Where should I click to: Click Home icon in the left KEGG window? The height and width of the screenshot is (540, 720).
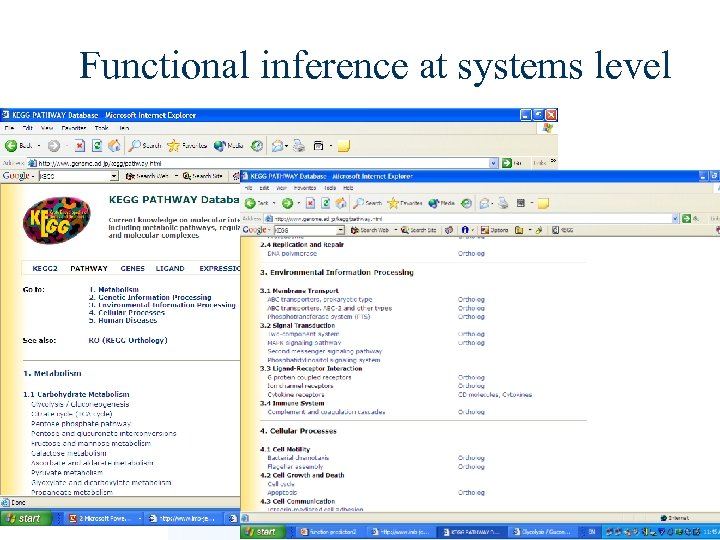click(114, 146)
